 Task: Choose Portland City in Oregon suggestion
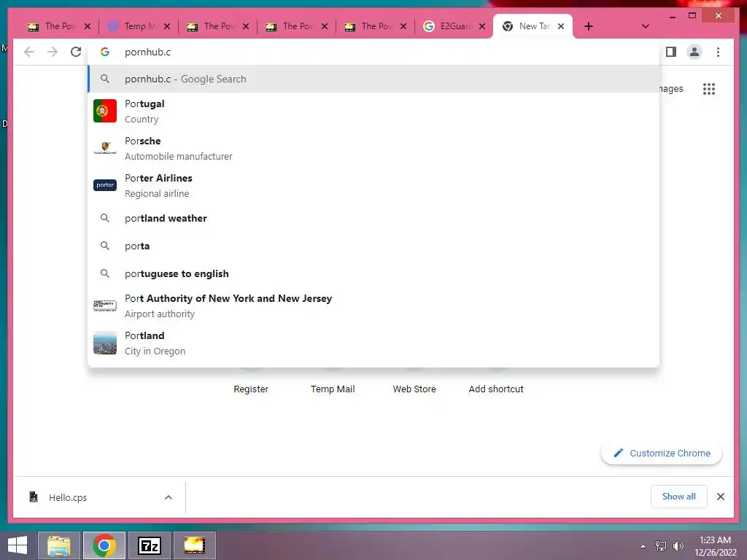pyautogui.click(x=373, y=343)
